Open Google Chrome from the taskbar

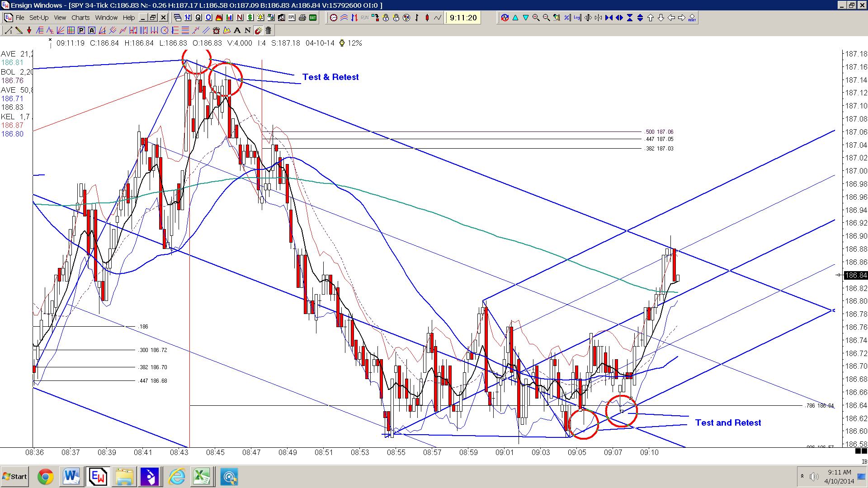pyautogui.click(x=45, y=477)
